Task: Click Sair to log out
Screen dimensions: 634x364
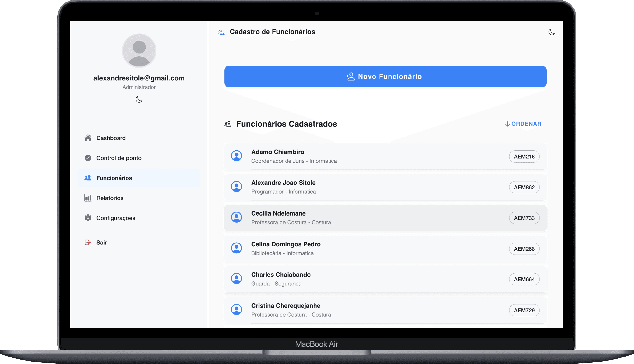Action: (139, 243)
